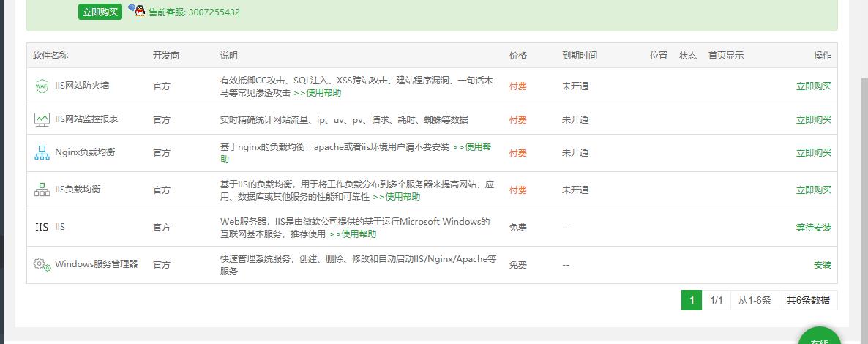Select the Nginx负载均衡 software name
The height and width of the screenshot is (344, 868).
click(x=85, y=152)
